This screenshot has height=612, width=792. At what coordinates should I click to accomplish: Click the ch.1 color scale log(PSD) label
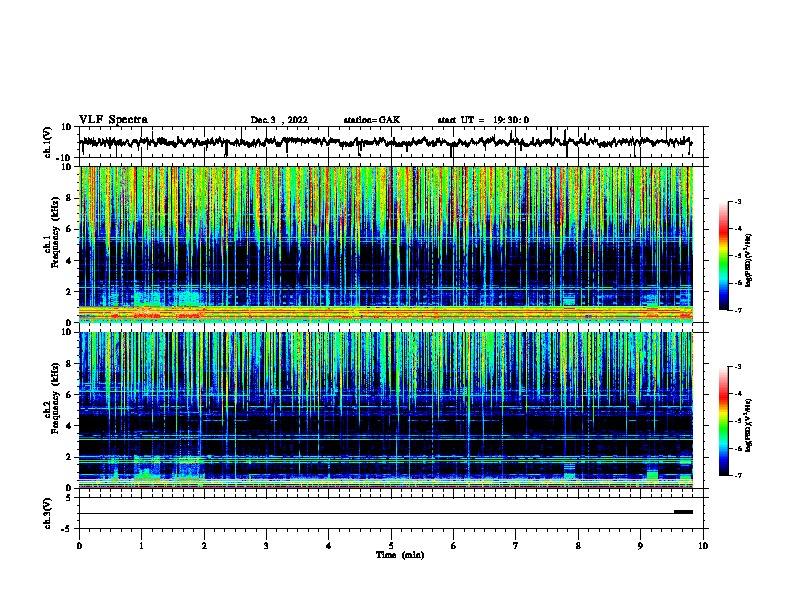coord(749,260)
